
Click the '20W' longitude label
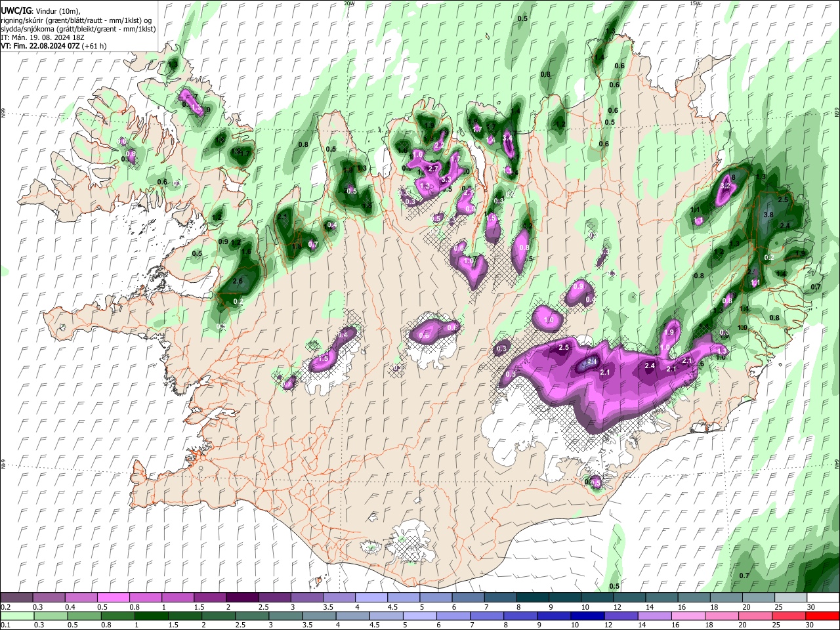coord(349,3)
